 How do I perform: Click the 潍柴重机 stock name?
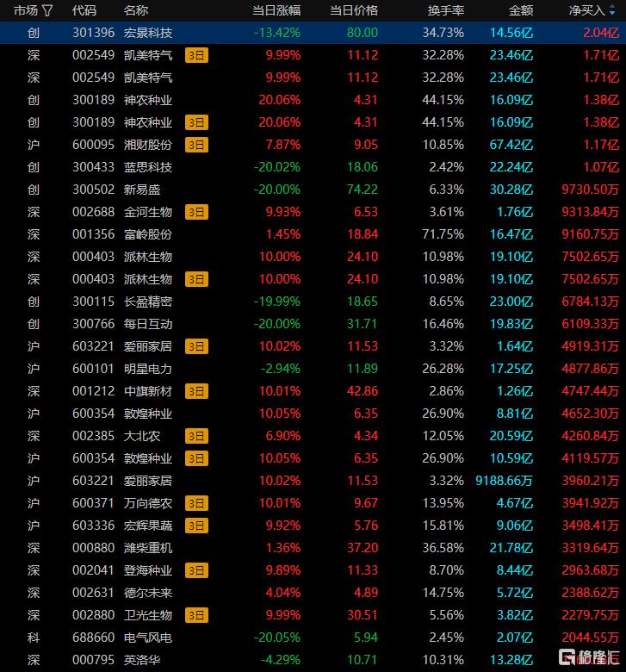[148, 548]
